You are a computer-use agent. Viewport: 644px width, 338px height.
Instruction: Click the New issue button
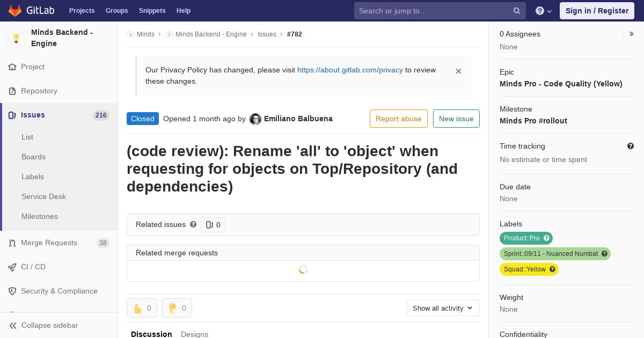tap(456, 119)
